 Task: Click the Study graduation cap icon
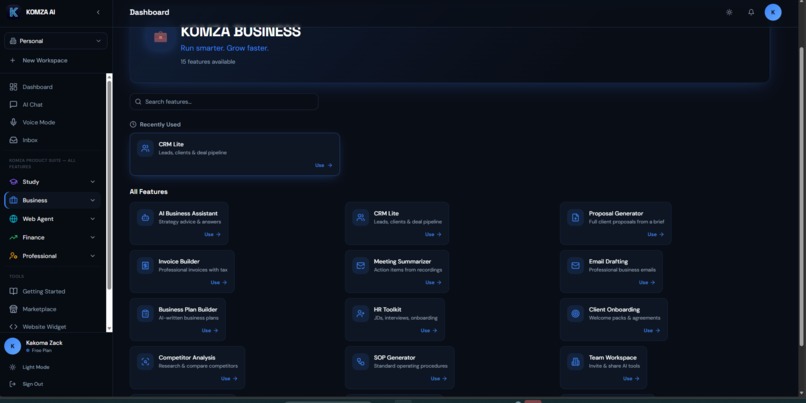click(x=13, y=182)
